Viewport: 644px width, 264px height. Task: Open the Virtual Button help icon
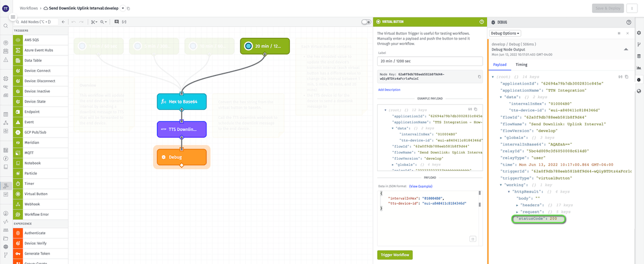(x=481, y=22)
